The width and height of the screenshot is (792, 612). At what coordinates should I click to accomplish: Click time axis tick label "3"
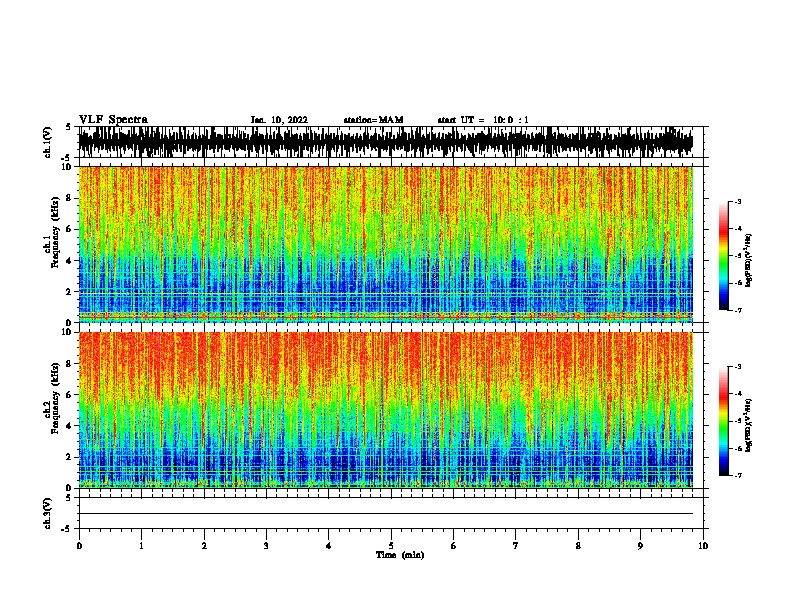(x=266, y=545)
